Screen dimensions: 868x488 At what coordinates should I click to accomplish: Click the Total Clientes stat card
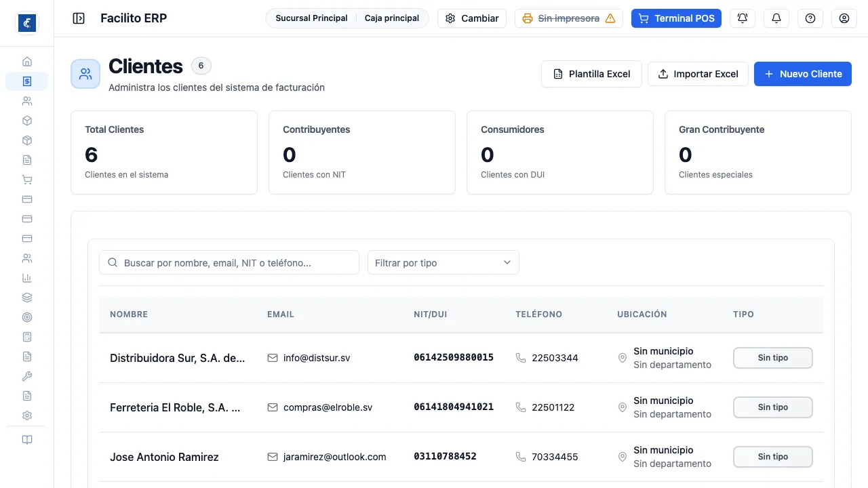164,152
